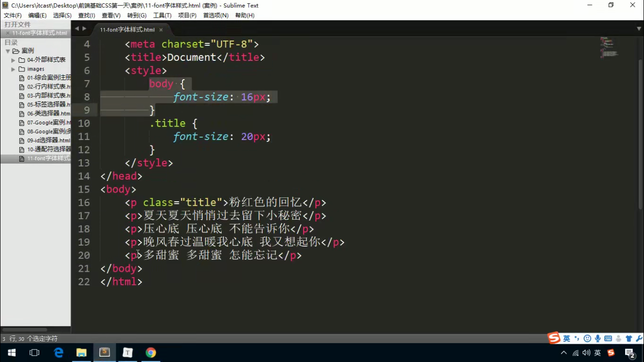Click the sidebar horizontal scrollbar
The image size is (644, 362).
pyautogui.click(x=25, y=330)
